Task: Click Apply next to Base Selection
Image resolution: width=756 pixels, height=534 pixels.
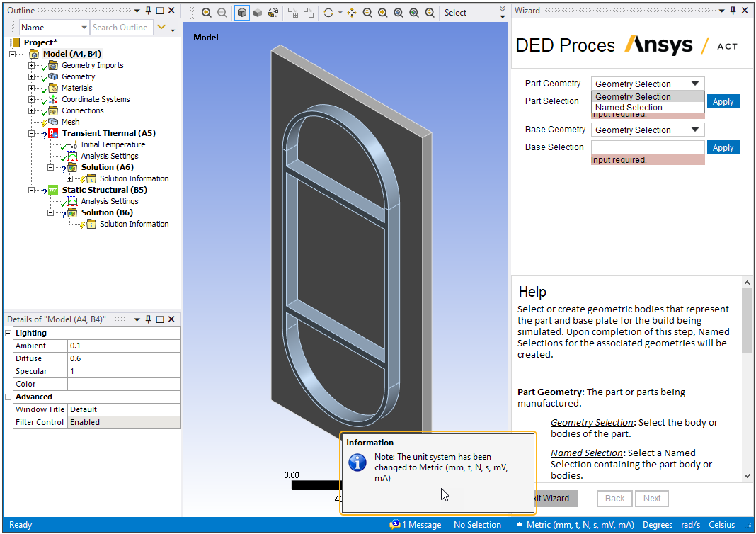Action: pyautogui.click(x=723, y=147)
